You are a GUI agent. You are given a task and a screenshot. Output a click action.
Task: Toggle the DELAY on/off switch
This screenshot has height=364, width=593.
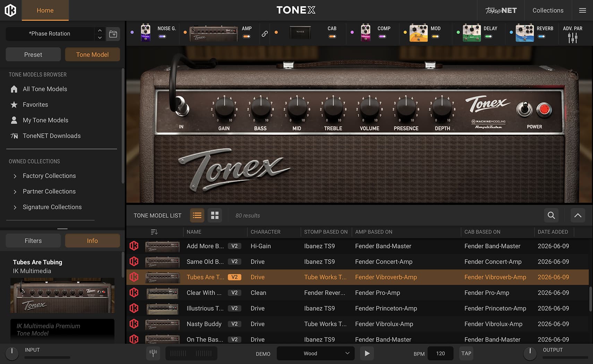click(488, 36)
